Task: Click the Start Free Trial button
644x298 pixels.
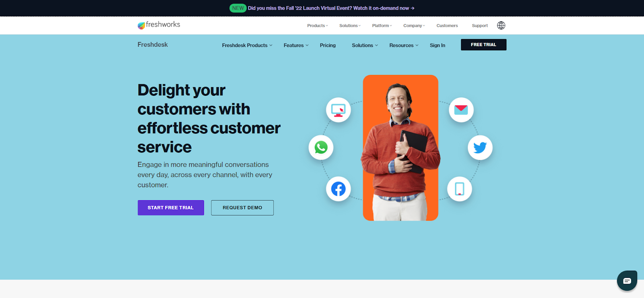Action: [x=171, y=208]
